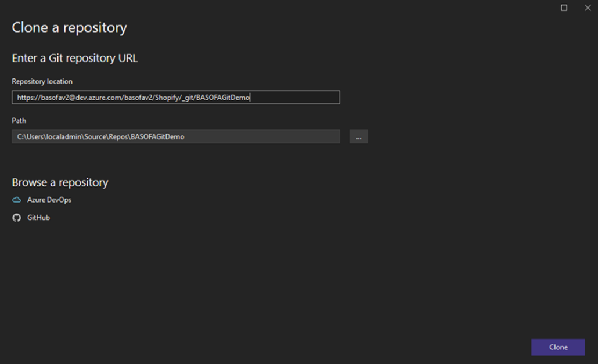Click the 'Repository location' label
The image size is (598, 364).
pyautogui.click(x=42, y=82)
